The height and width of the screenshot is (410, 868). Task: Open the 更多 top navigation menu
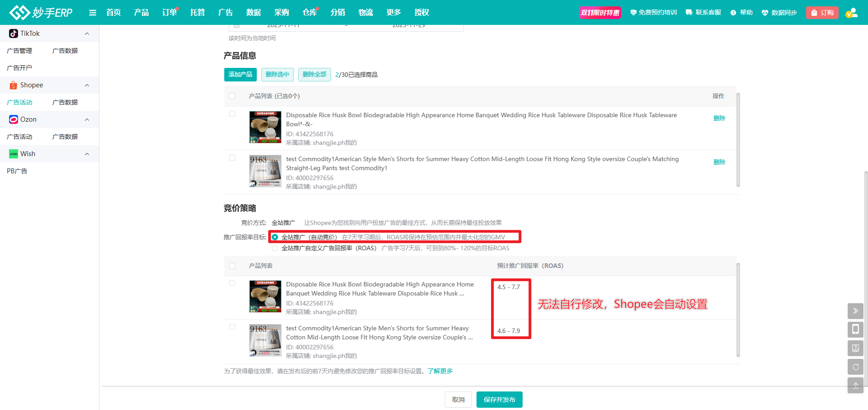(x=394, y=13)
